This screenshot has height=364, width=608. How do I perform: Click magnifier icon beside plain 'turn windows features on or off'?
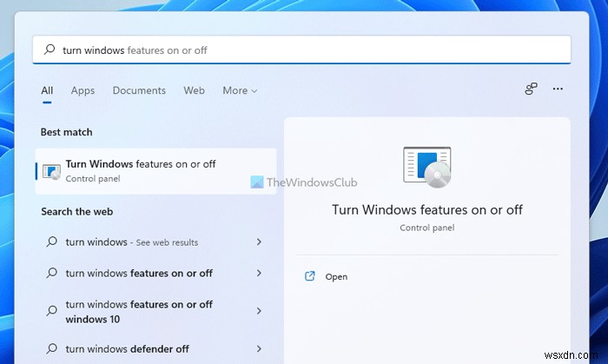click(51, 273)
